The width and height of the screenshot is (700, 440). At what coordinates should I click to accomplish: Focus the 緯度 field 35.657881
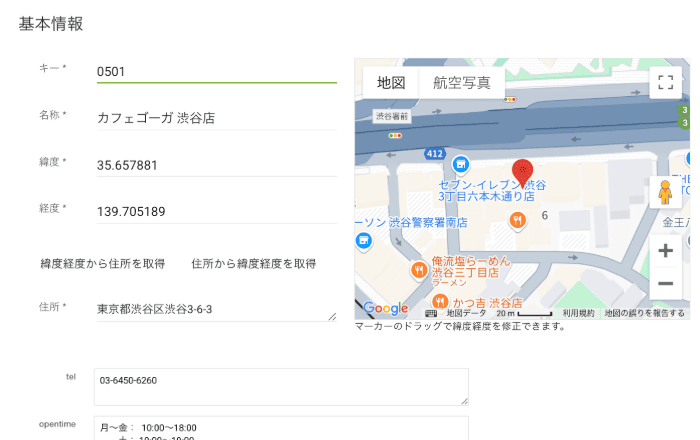[x=217, y=165]
